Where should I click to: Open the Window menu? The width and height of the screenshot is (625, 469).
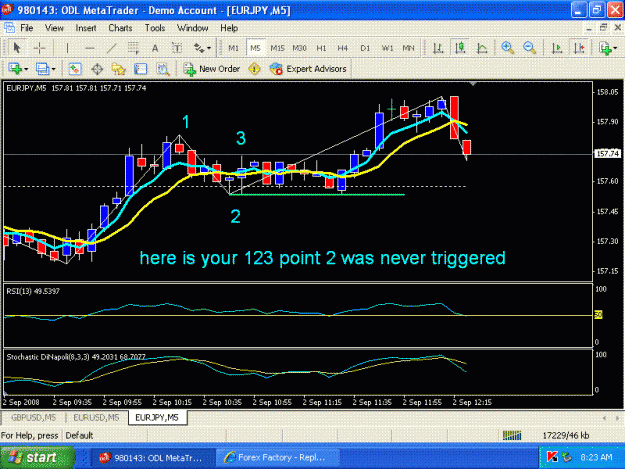[x=193, y=28]
